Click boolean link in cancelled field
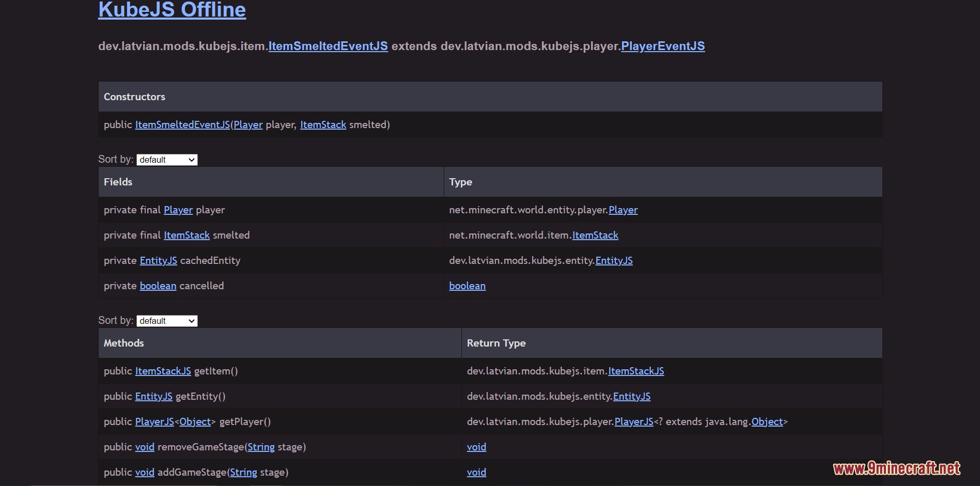 [x=158, y=286]
